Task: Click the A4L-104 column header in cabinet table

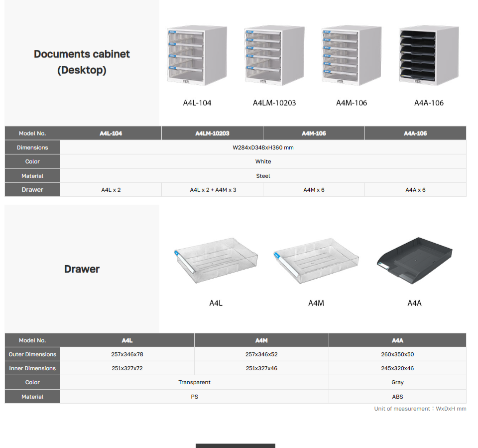Action: coord(111,134)
